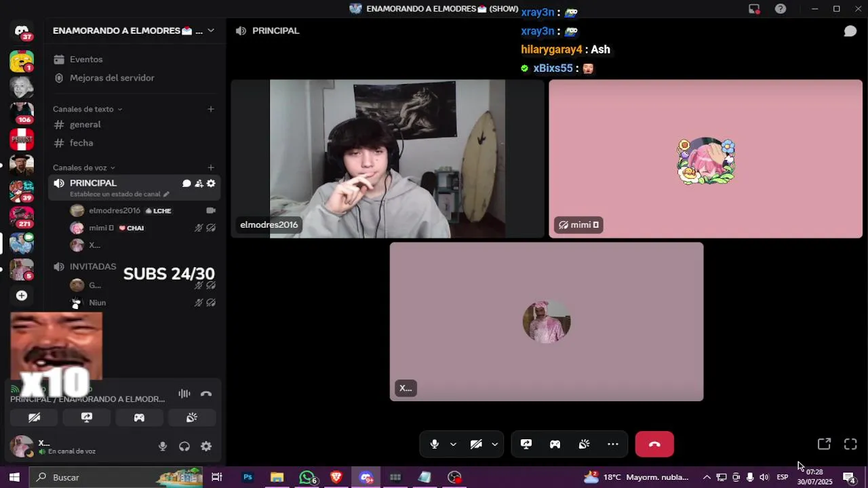
Task: Open the server with the 106 badge
Action: [22, 113]
